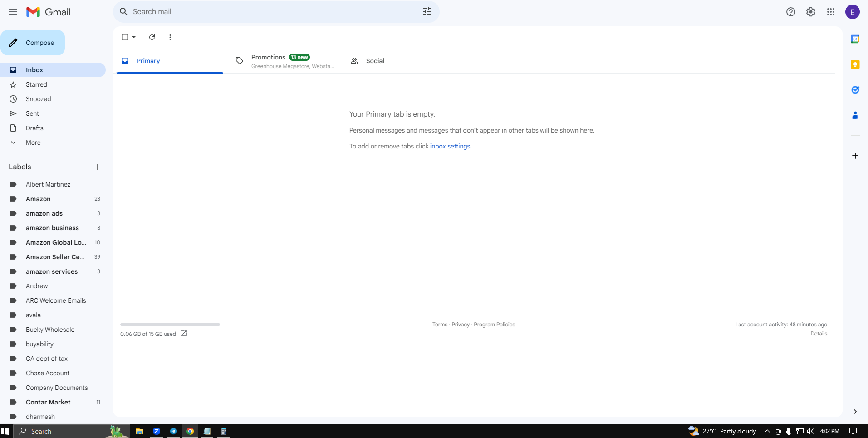Open the buyability label
Screen dimensions: 868x438
coord(53,344)
